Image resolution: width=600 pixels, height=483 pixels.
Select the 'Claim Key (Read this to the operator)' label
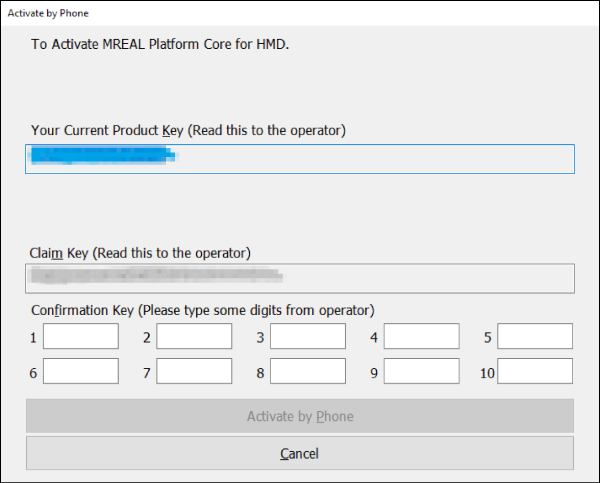[140, 253]
